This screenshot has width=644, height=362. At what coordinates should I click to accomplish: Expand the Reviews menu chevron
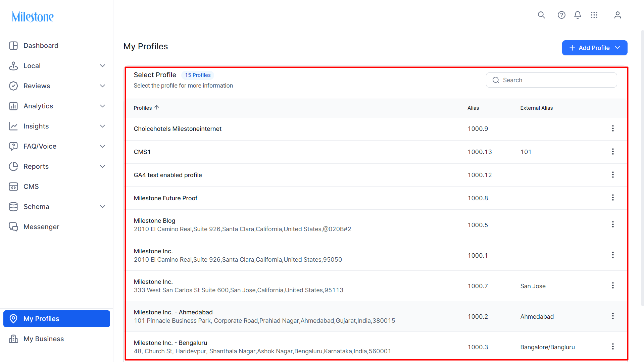coord(103,86)
